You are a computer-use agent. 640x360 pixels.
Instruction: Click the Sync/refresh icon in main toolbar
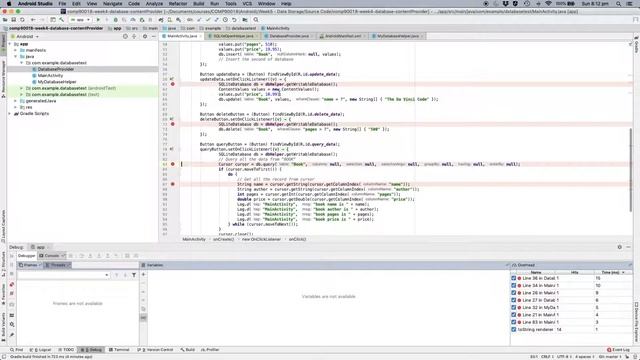pos(22,20)
